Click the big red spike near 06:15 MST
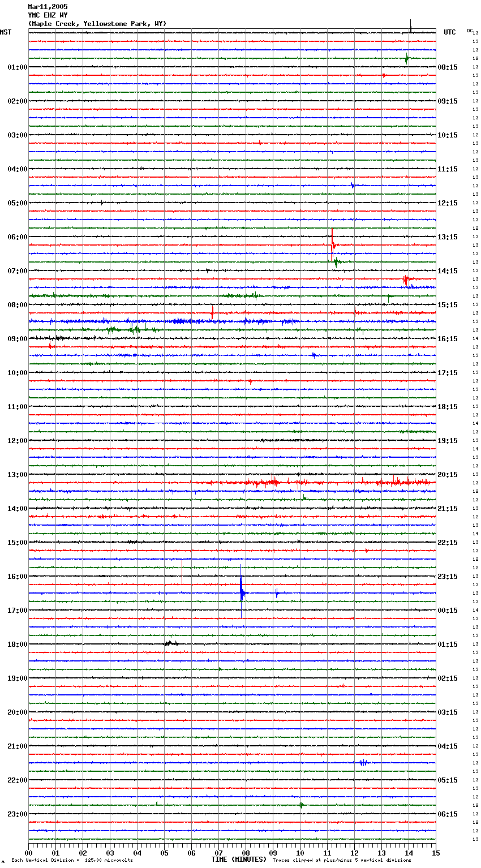The height and width of the screenshot is (868, 481). click(333, 245)
